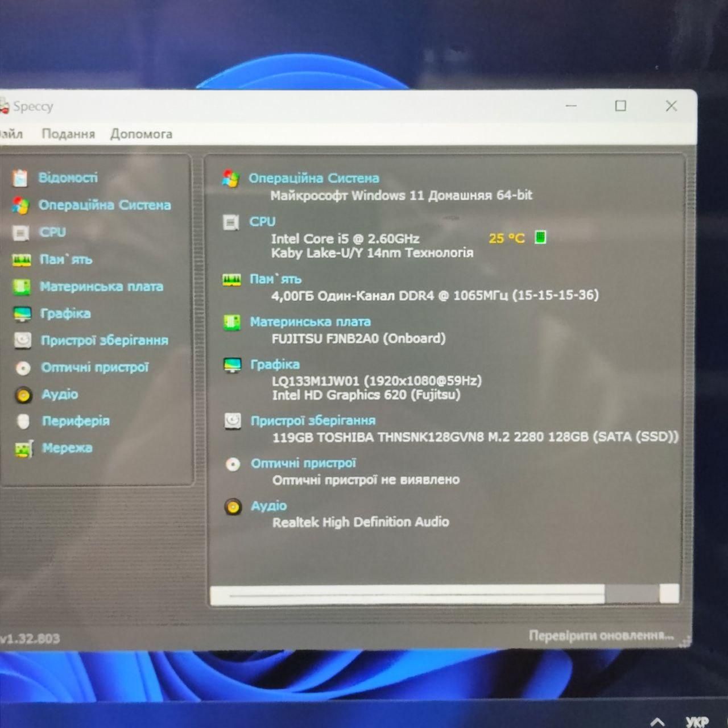
Task: Click the Операційна Система heading link in summary
Action: click(x=314, y=179)
